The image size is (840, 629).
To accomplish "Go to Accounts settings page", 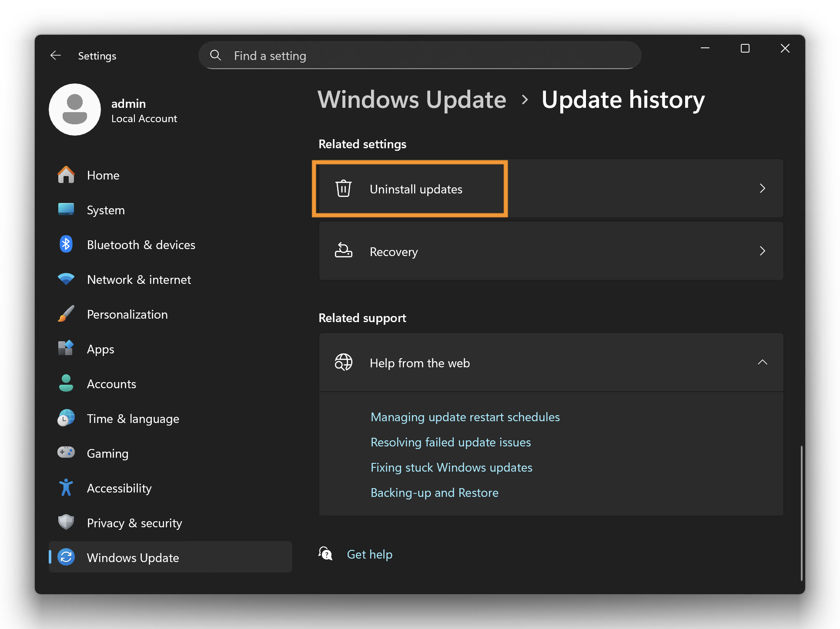I will click(111, 384).
